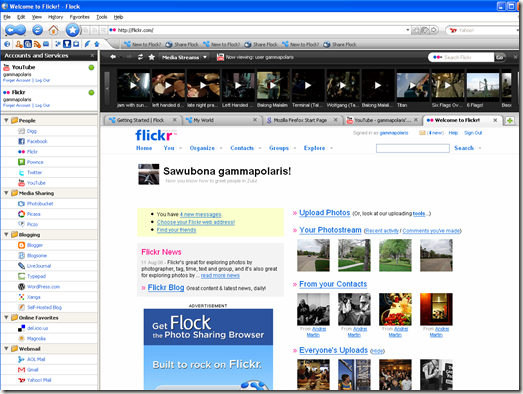Open the address bar history dropdown arrow
The width and height of the screenshot is (523, 394).
click(x=408, y=30)
